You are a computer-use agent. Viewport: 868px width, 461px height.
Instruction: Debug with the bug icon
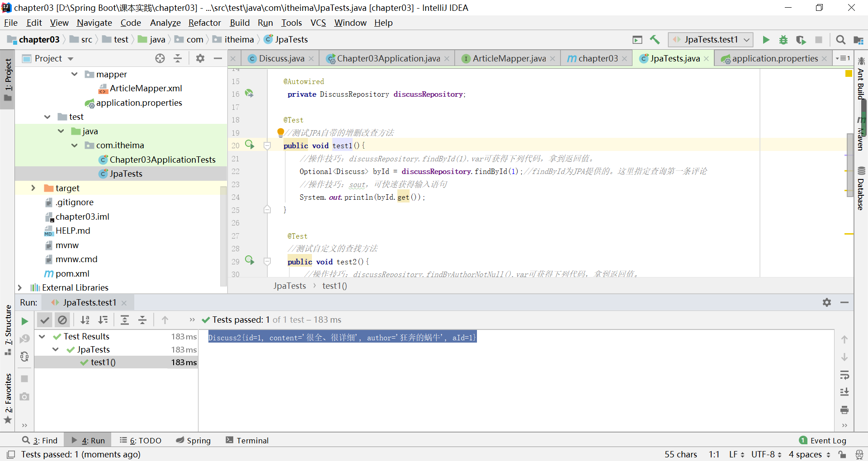click(783, 40)
